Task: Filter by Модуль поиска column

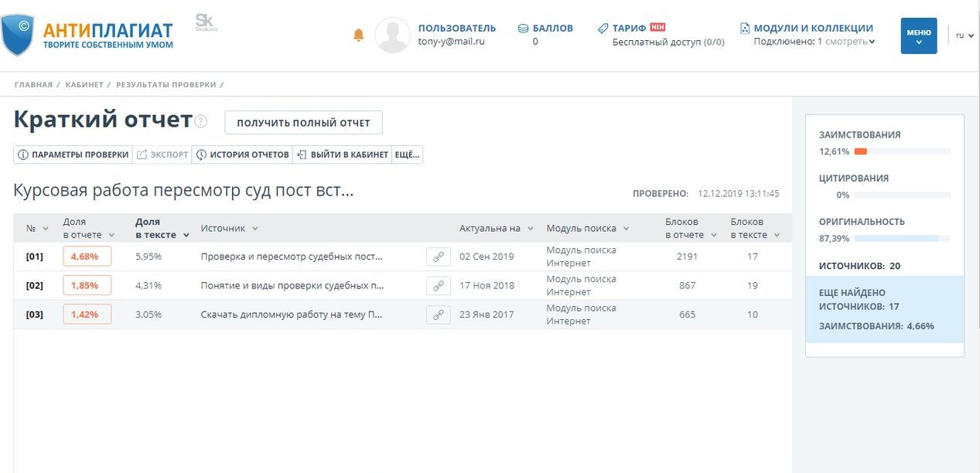Action: pyautogui.click(x=587, y=228)
